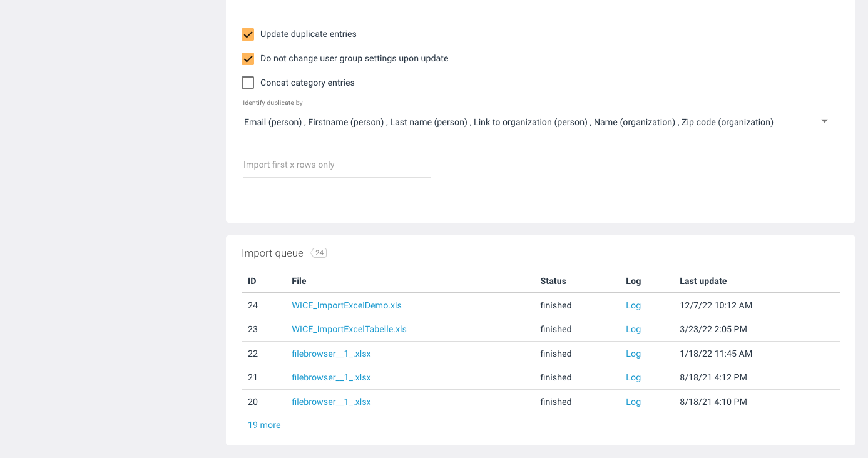View Log for import ID 24

[633, 305]
